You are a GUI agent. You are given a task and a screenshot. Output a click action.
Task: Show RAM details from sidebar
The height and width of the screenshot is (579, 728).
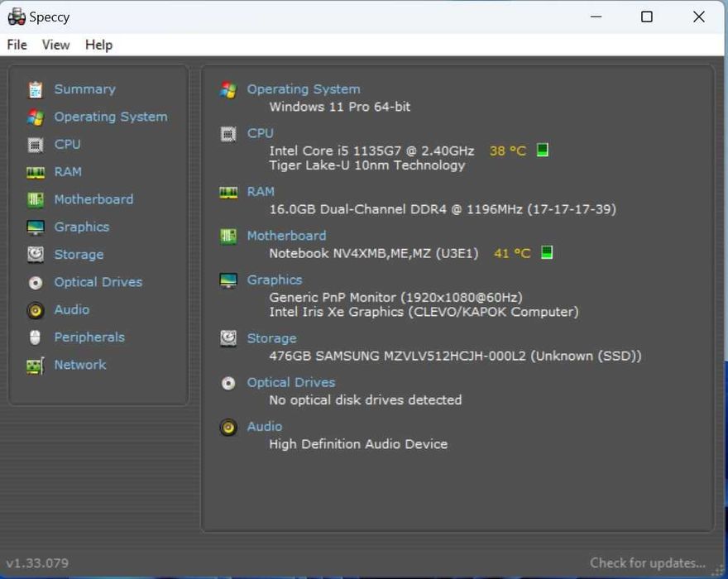(68, 172)
